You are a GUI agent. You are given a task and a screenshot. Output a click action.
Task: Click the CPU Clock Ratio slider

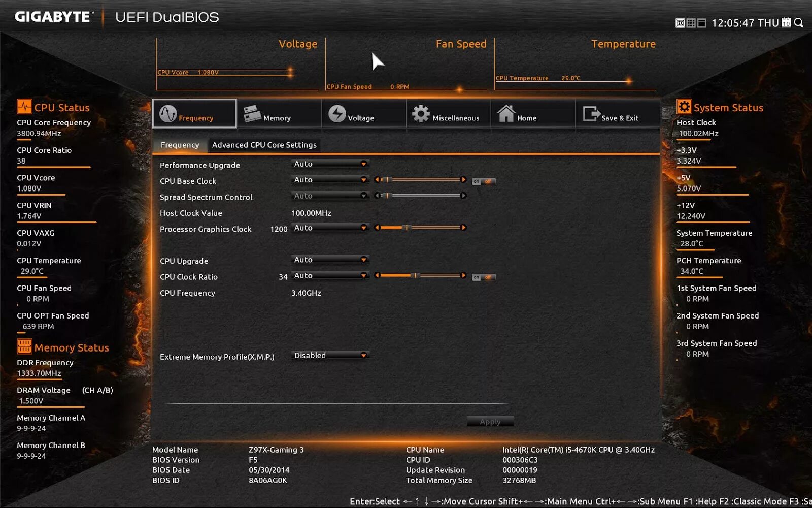click(x=420, y=275)
